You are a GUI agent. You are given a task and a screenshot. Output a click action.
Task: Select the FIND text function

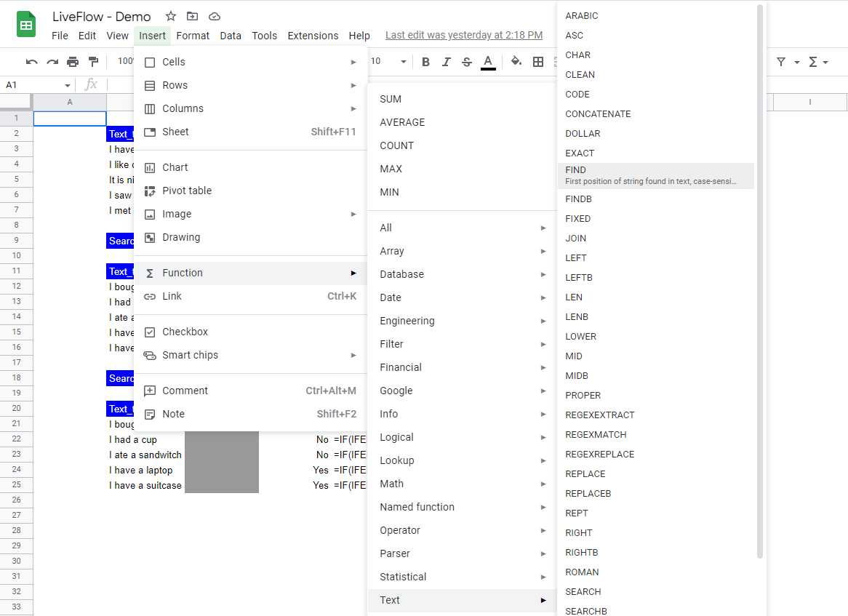pyautogui.click(x=656, y=176)
